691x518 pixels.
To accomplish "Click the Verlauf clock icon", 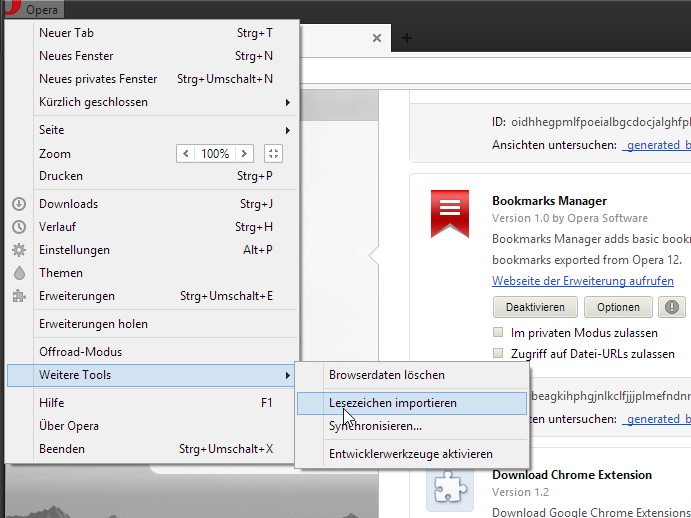I will pyautogui.click(x=19, y=227).
